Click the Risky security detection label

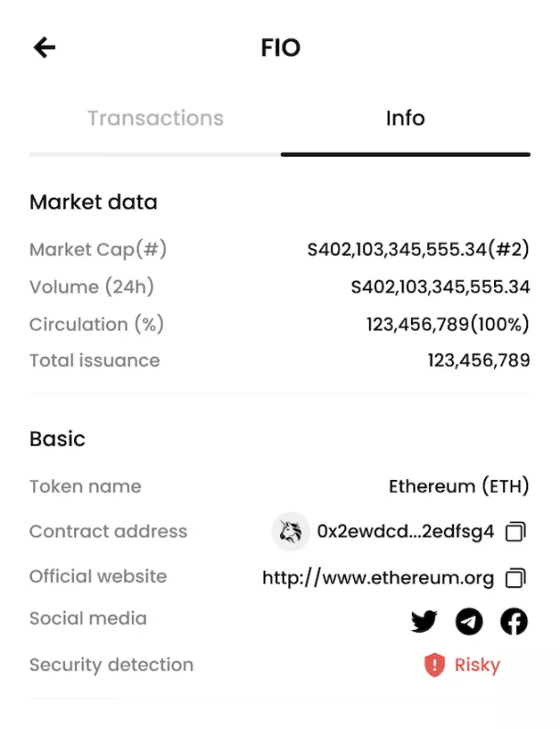pos(477,665)
